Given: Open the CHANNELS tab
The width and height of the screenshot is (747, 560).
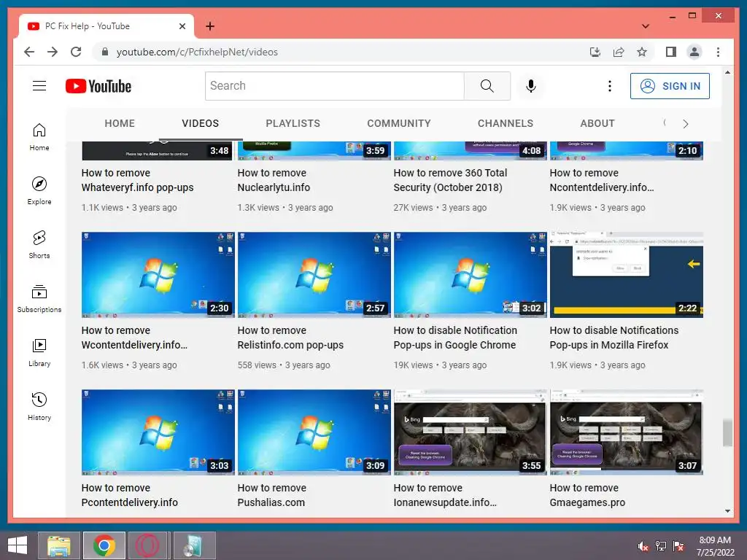Looking at the screenshot, I should pos(506,123).
